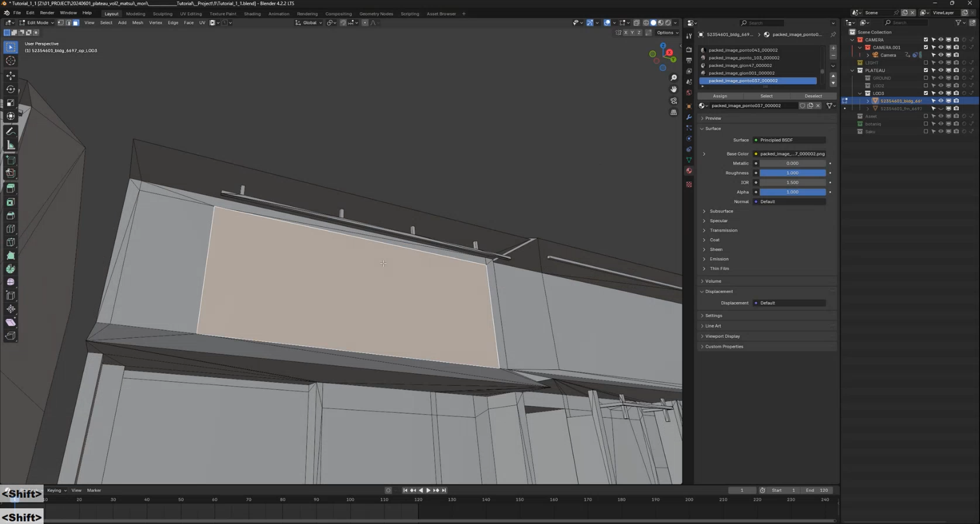Expand the Camera object in outliner
Screen dimensions: 980x524
(868, 55)
